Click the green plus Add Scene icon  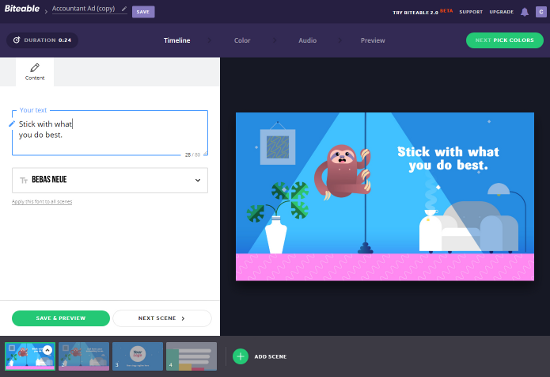240,356
